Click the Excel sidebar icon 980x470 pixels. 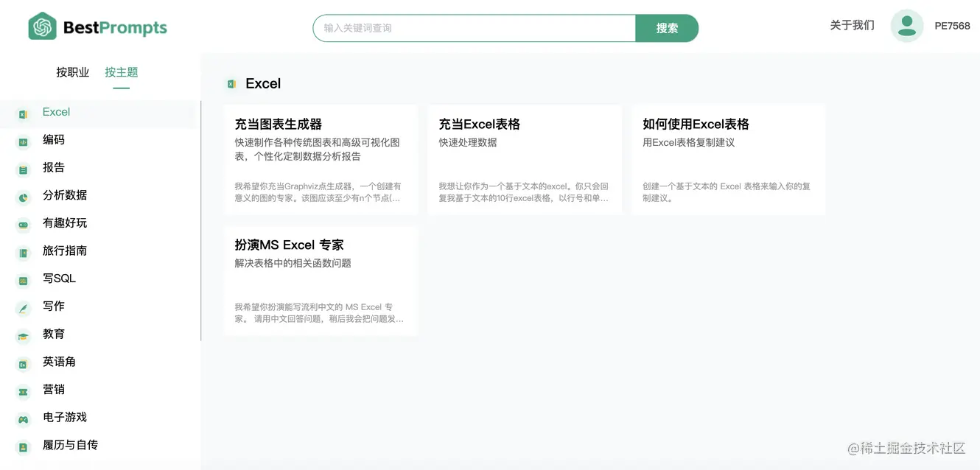(x=23, y=114)
